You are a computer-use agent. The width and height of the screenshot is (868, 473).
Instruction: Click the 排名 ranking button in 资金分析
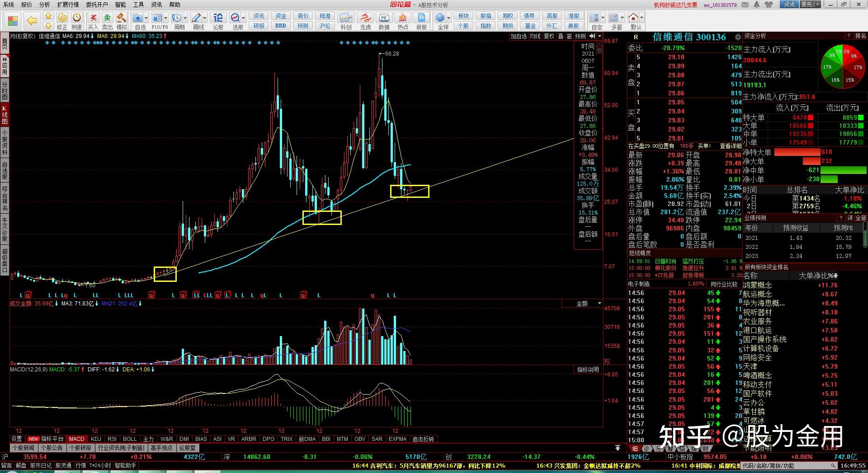pyautogui.click(x=861, y=36)
